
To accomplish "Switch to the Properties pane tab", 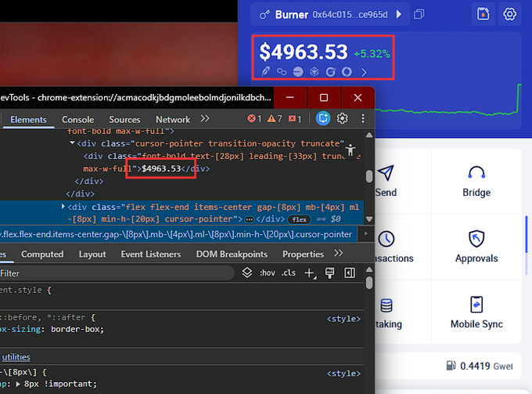I will [303, 254].
